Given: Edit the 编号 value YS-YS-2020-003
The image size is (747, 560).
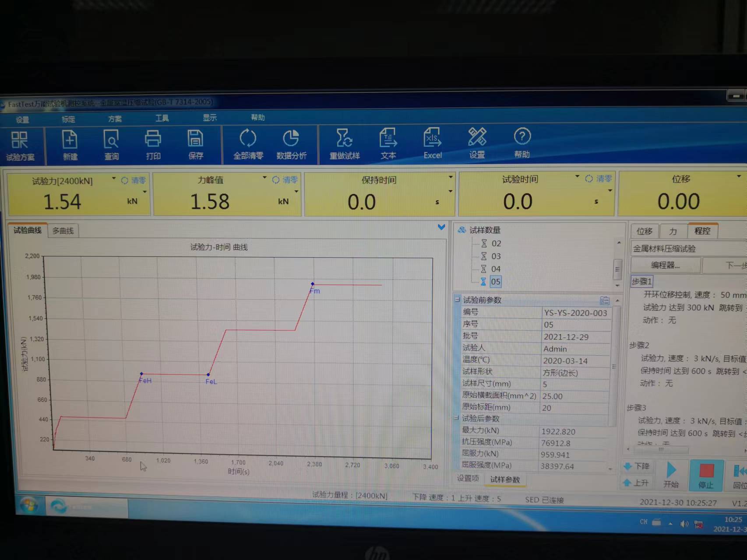Looking at the screenshot, I should (x=575, y=313).
